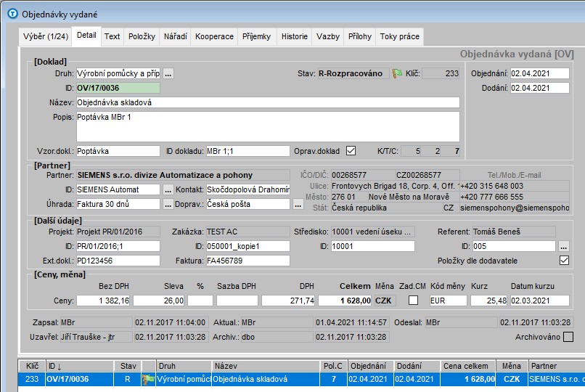Open the Druh lookup button
This screenshot has width=585, height=392.
click(x=168, y=73)
